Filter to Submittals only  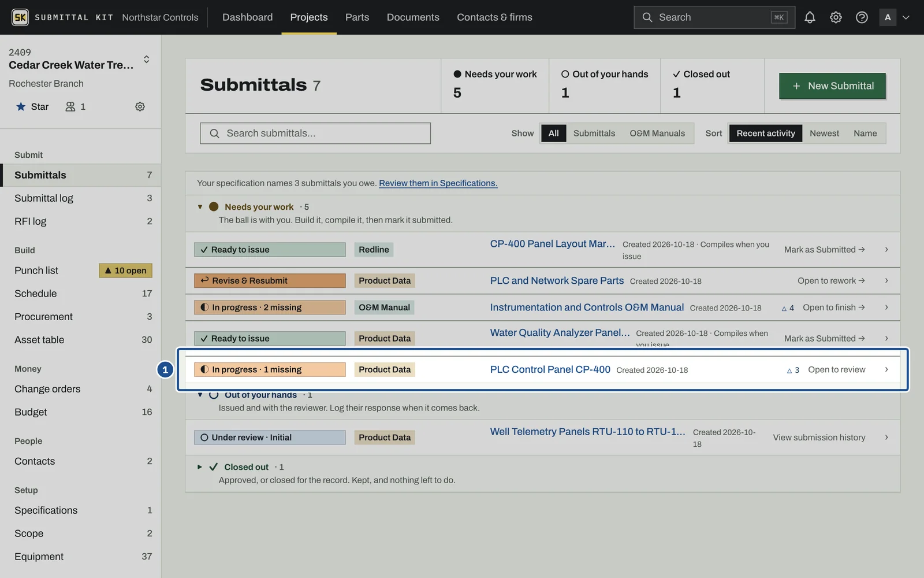pyautogui.click(x=594, y=133)
